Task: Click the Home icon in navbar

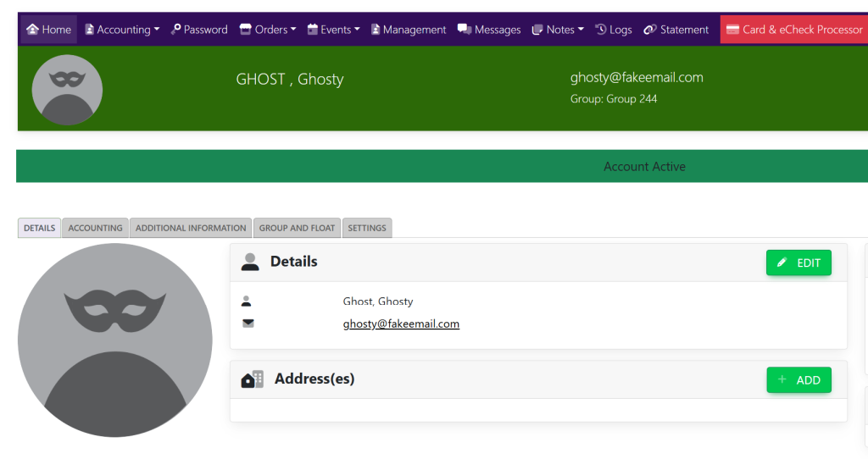Action: pos(33,30)
